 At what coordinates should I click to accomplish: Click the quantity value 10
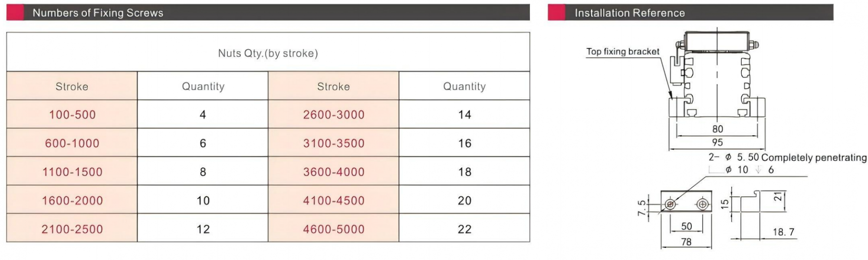pos(203,201)
